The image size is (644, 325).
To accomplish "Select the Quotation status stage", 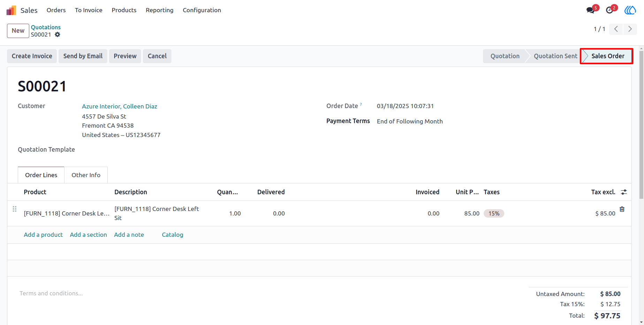I will (x=505, y=56).
